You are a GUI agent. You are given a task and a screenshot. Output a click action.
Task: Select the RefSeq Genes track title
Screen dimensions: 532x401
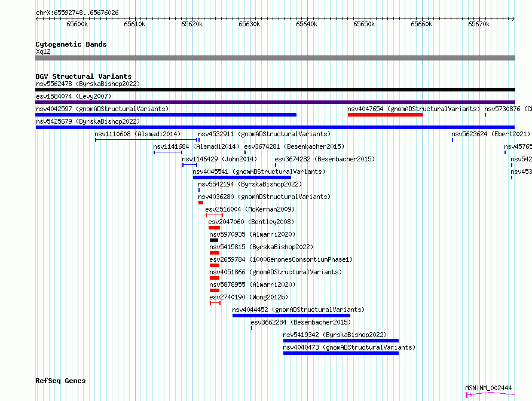coord(60,381)
